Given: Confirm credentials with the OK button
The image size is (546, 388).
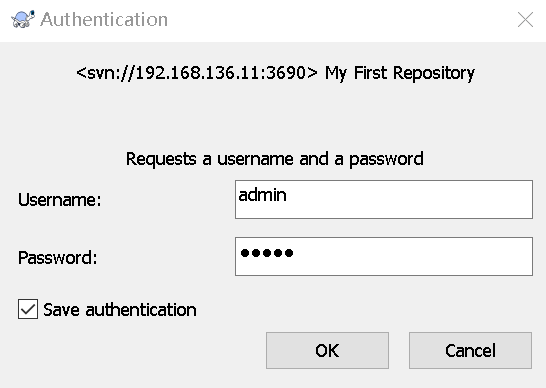Looking at the screenshot, I should point(327,350).
